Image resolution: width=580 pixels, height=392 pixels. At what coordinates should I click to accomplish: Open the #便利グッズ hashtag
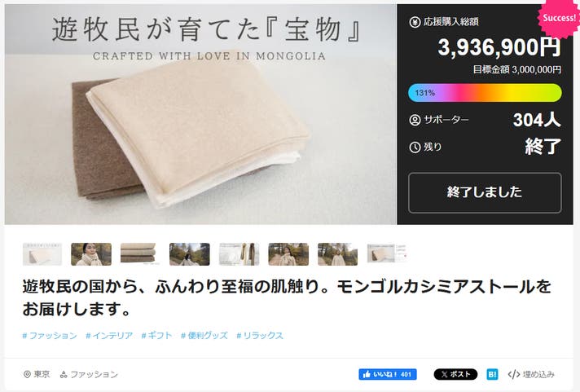204,336
